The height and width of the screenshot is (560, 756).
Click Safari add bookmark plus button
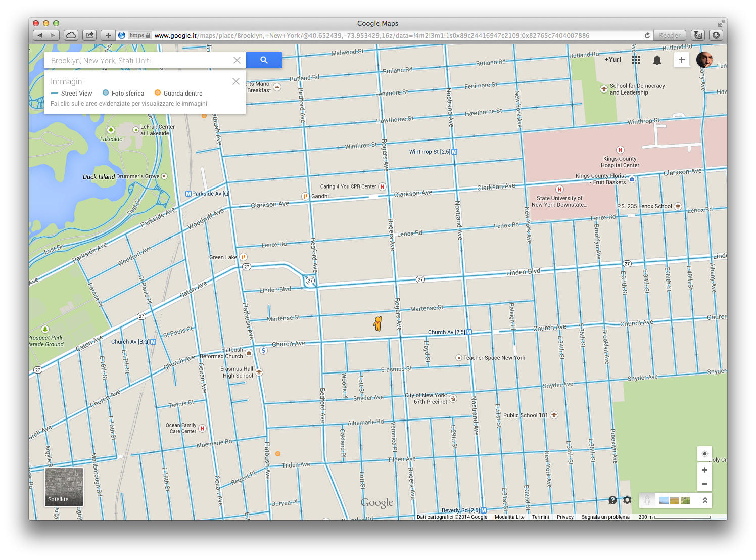click(x=108, y=35)
